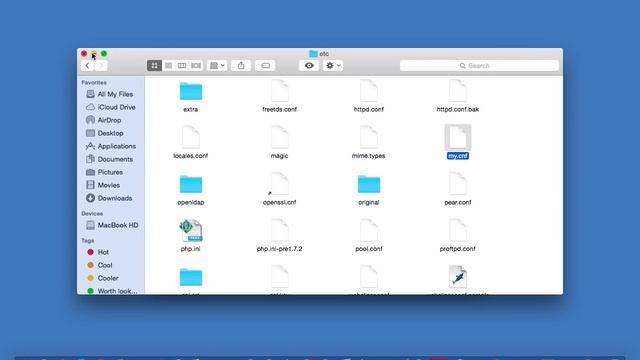The height and width of the screenshot is (360, 640).
Task: Select the mime.types file icon
Action: pos(369,137)
